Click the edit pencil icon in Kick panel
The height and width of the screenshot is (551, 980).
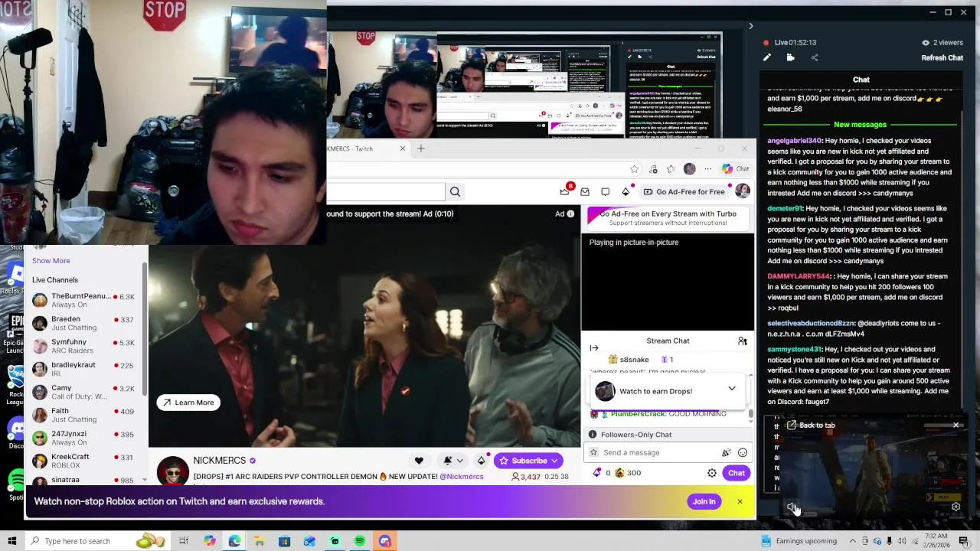tap(767, 57)
